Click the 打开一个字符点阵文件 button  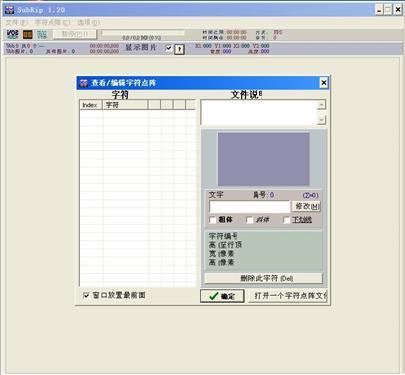[288, 296]
